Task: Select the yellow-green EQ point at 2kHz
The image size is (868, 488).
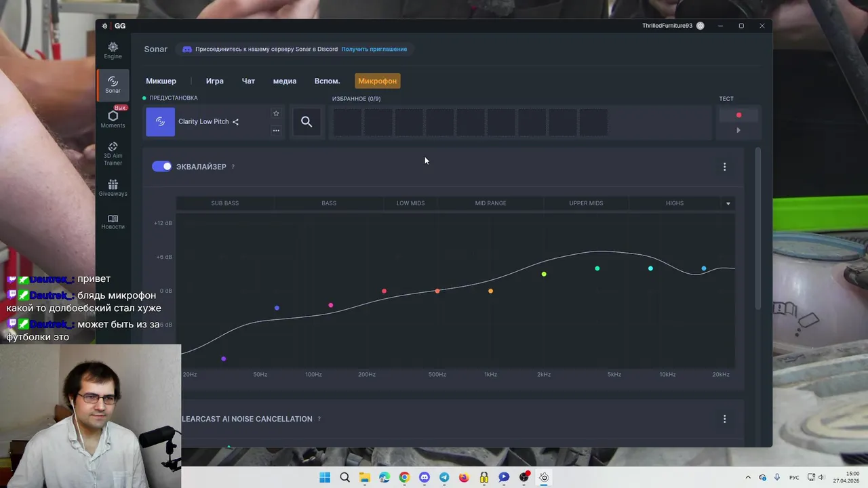Action: tap(544, 274)
